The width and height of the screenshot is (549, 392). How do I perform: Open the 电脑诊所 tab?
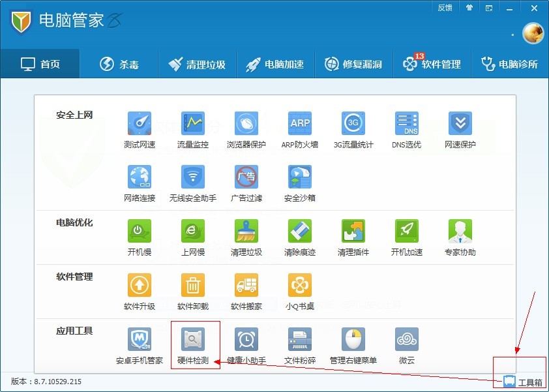510,64
